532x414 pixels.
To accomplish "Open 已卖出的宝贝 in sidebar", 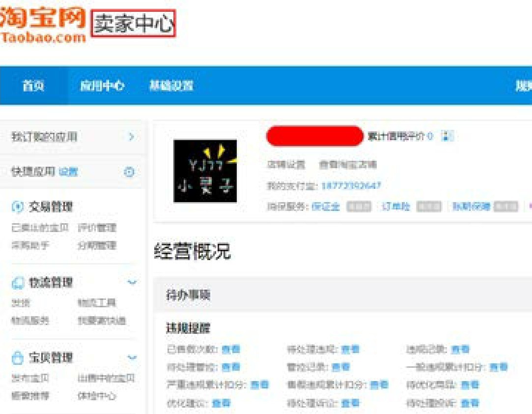I will [x=40, y=228].
